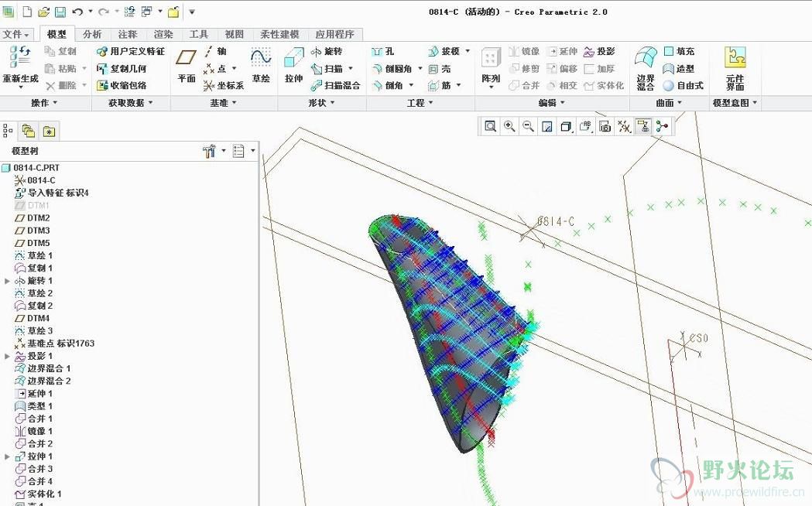Viewport: 812px width, 506px height.
Task: Select the Extrude (拉伸) tool
Action: (293, 65)
